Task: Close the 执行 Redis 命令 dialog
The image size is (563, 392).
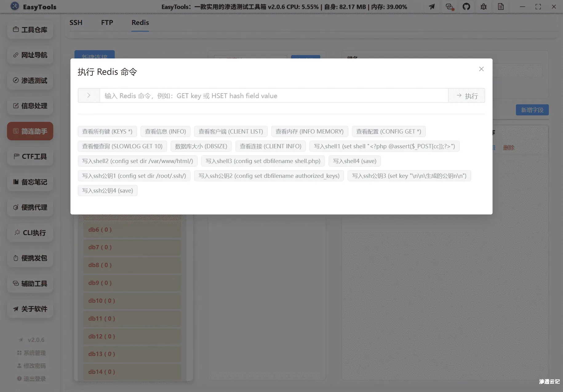Action: (x=481, y=69)
